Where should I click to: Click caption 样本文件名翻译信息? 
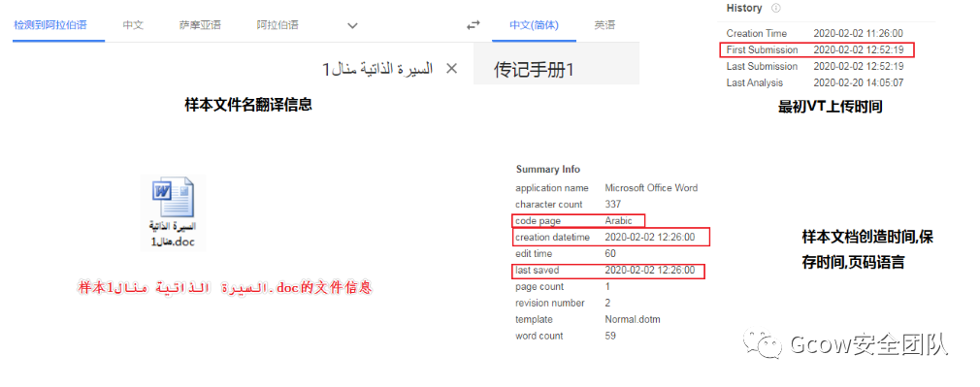point(248,105)
